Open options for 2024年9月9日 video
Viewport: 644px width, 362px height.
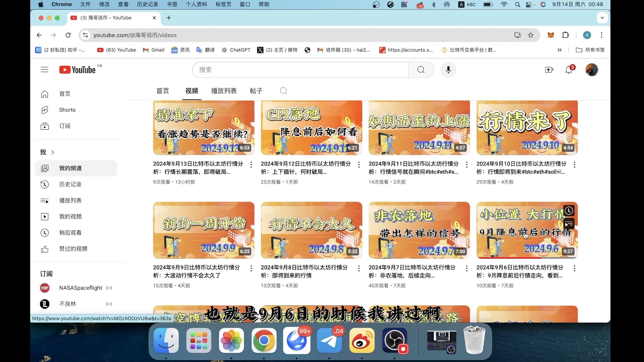[251, 268]
